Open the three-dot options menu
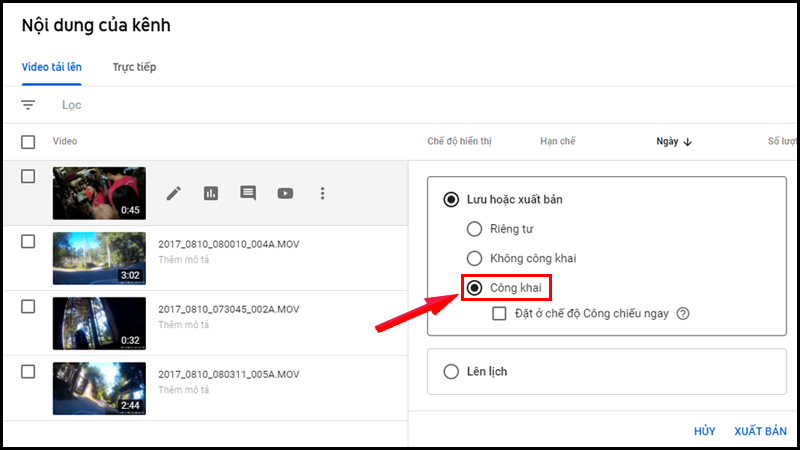Image resolution: width=800 pixels, height=450 pixels. [x=322, y=193]
